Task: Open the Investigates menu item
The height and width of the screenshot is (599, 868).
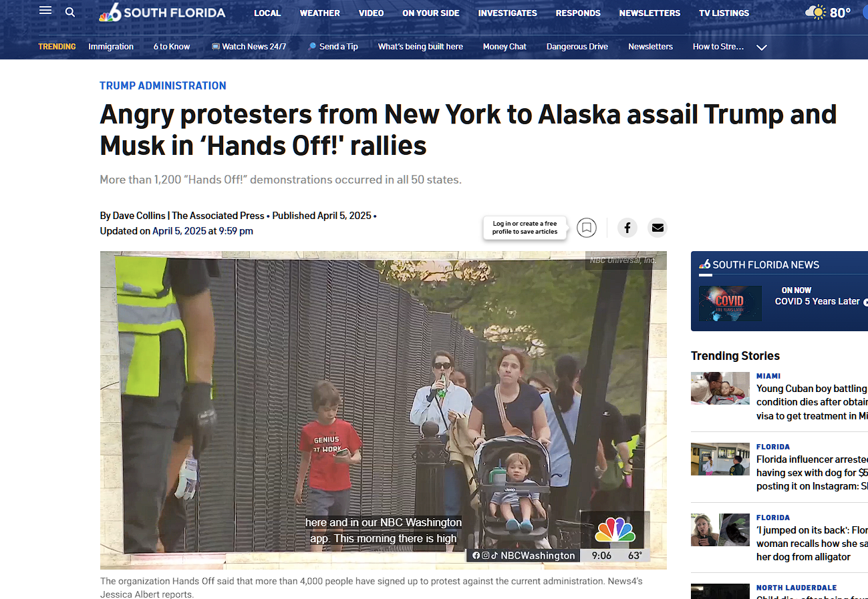Action: pos(507,13)
